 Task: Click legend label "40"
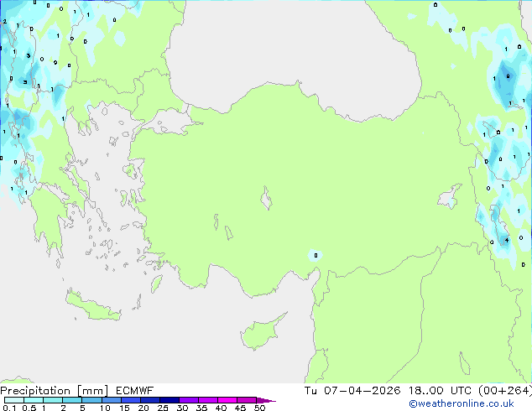pyautogui.click(x=221, y=408)
